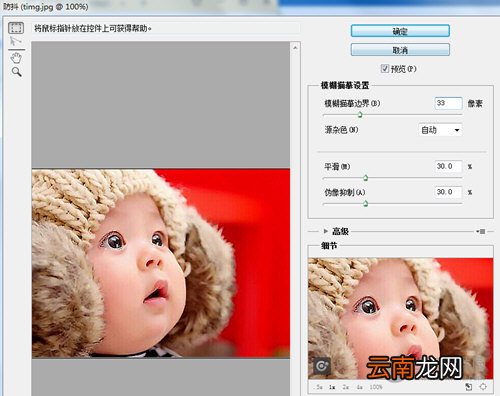
Task: Click the 伪像抑制 slider handle
Action: coord(365,203)
